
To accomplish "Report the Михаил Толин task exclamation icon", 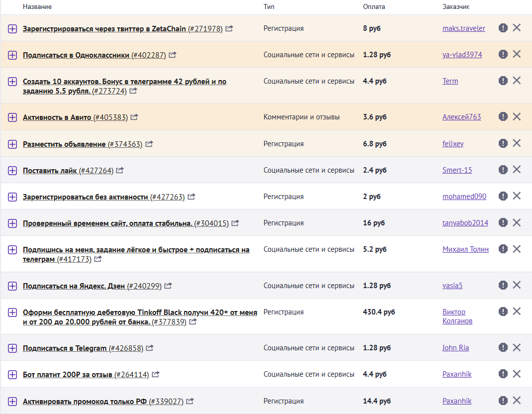I will pyautogui.click(x=503, y=249).
